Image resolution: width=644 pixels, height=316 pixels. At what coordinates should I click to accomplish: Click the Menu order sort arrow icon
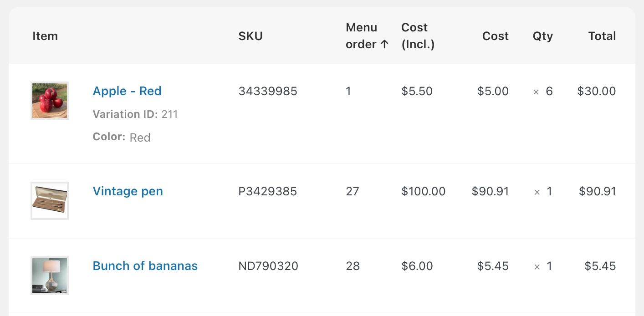385,44
